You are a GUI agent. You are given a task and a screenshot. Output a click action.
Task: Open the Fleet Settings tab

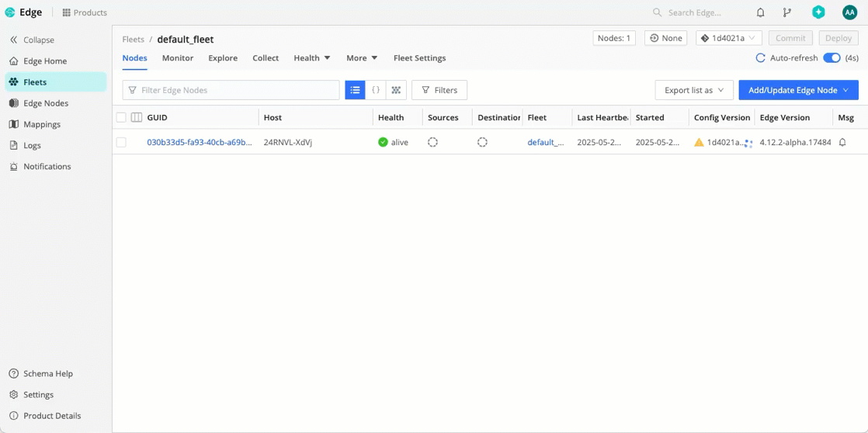tap(419, 58)
